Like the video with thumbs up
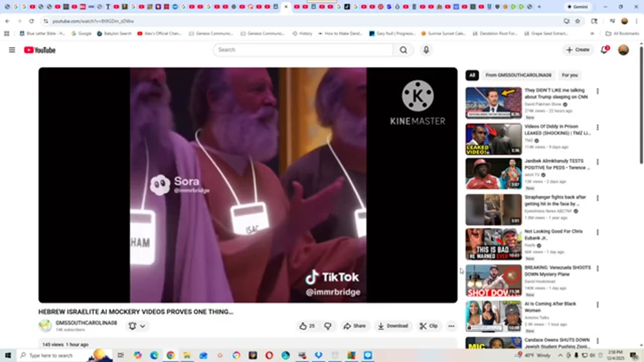This screenshot has width=644, height=362. (x=307, y=326)
